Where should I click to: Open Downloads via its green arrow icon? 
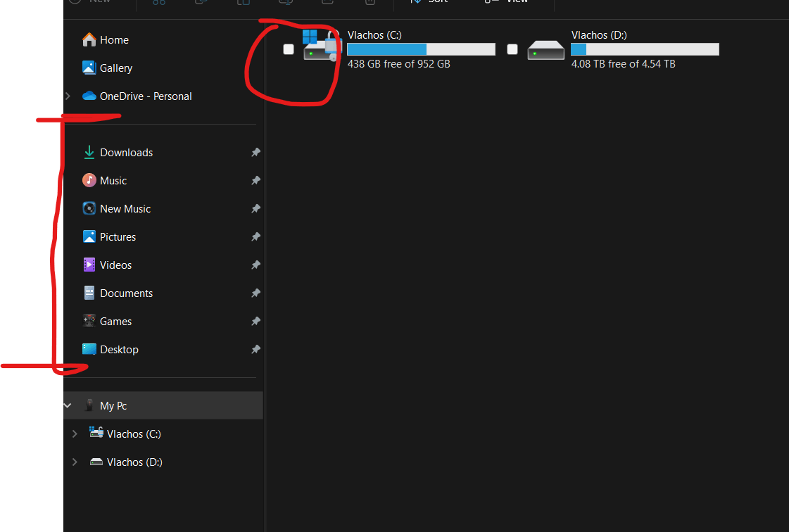coord(89,152)
